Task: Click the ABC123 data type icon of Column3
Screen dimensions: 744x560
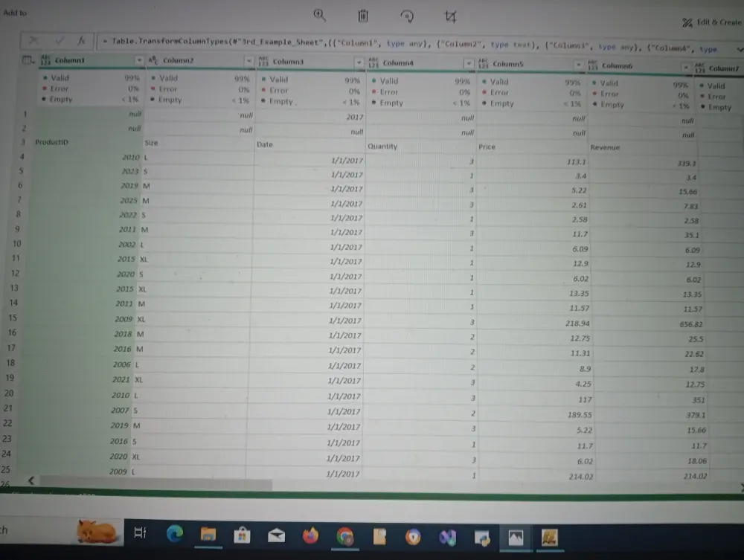Action: coord(263,61)
